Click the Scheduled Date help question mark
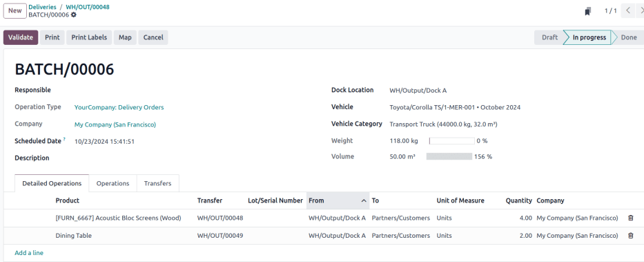Viewport: 644px width, 262px height. tap(64, 140)
